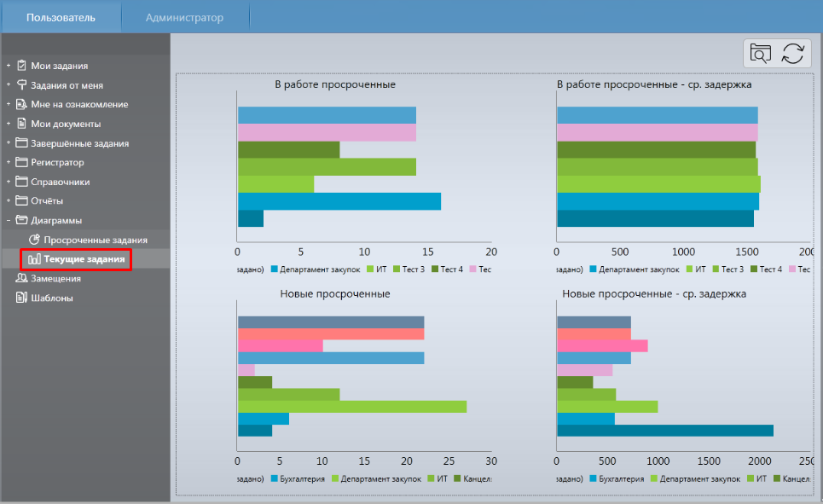Image resolution: width=823 pixels, height=504 pixels.
Task: Click the clipboard icon beside Мои задания
Action: tap(22, 66)
